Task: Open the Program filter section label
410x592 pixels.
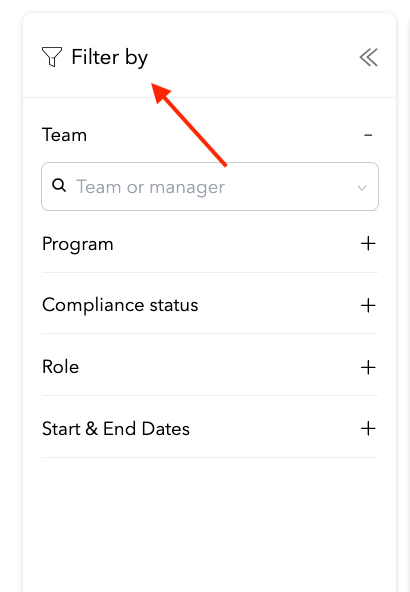Action: click(77, 244)
